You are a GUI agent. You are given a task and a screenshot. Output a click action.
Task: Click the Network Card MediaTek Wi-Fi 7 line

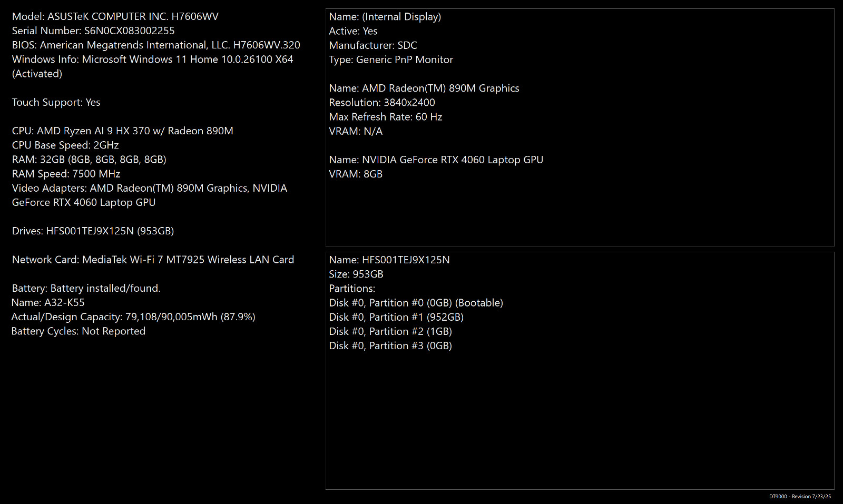point(153,260)
